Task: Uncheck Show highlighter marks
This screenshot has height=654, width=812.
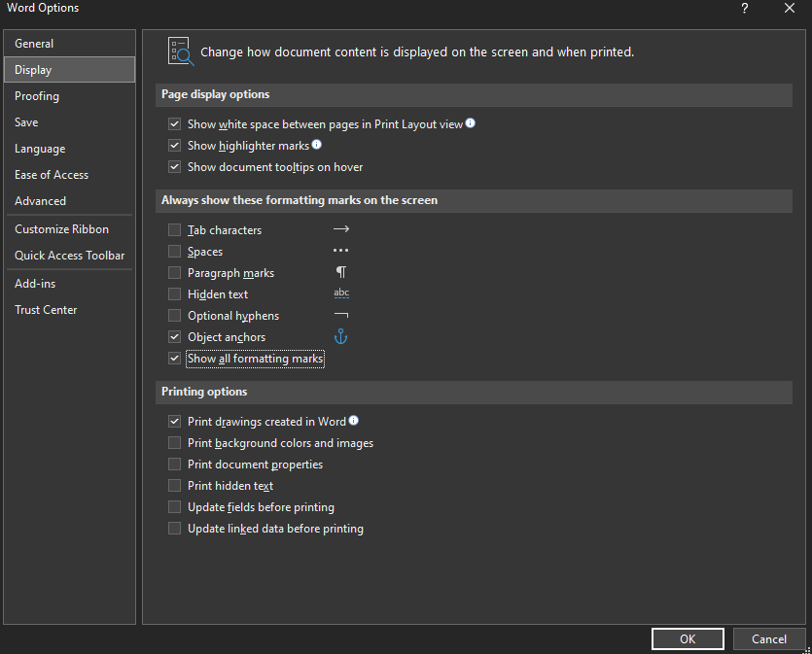Action: [174, 146]
